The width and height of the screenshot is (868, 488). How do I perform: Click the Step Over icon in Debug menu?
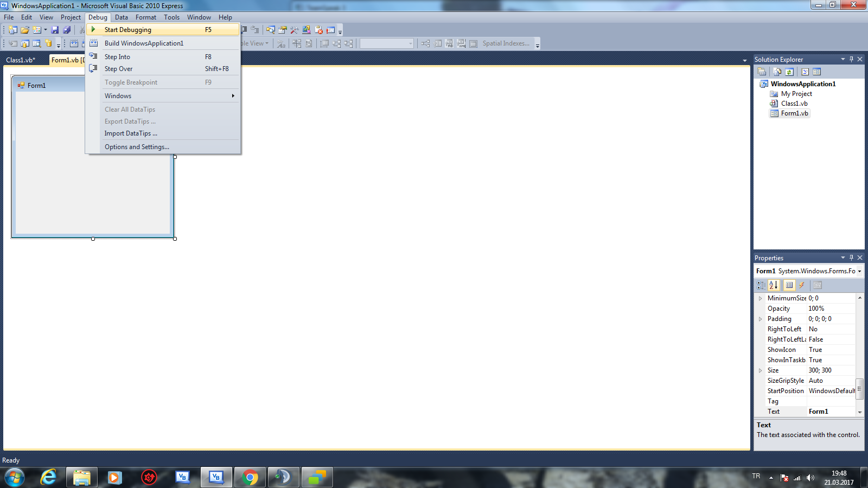tap(93, 68)
